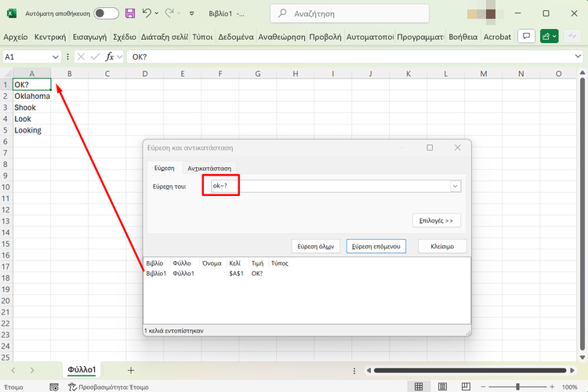Click the Εύρεση του input field
588x392 pixels.
330,186
